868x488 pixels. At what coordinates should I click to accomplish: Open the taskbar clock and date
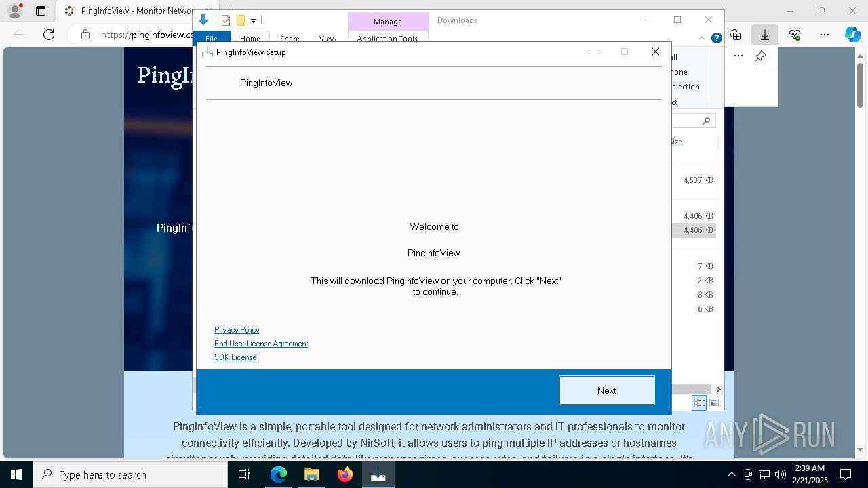click(x=810, y=474)
